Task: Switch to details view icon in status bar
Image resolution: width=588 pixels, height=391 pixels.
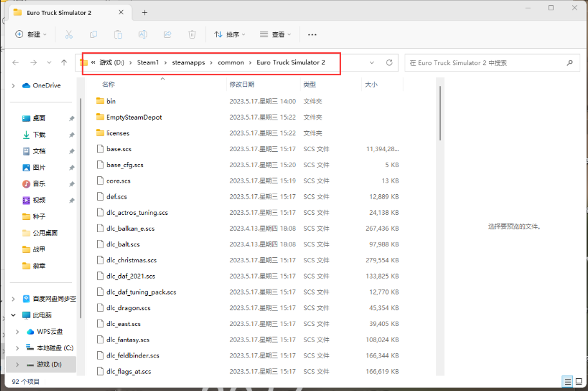Action: click(568, 381)
